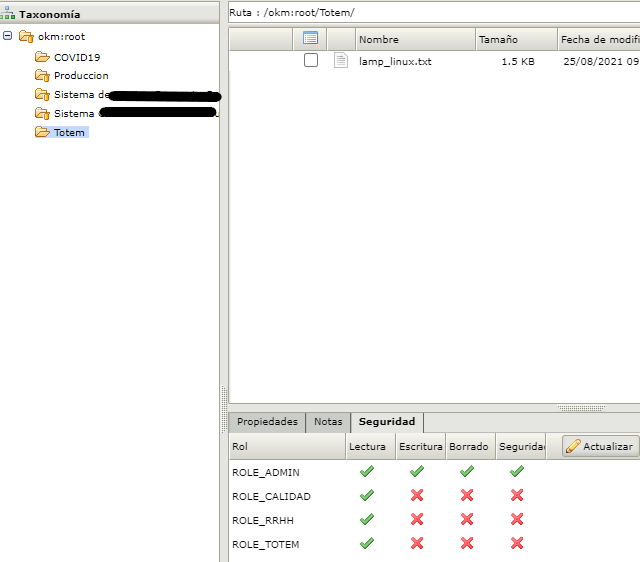Click ROLE_ADMIN Lectura green checkmark

click(367, 472)
